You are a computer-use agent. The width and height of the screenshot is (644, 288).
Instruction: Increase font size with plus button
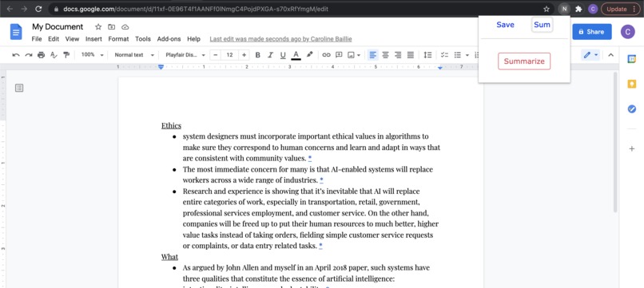[244, 54]
